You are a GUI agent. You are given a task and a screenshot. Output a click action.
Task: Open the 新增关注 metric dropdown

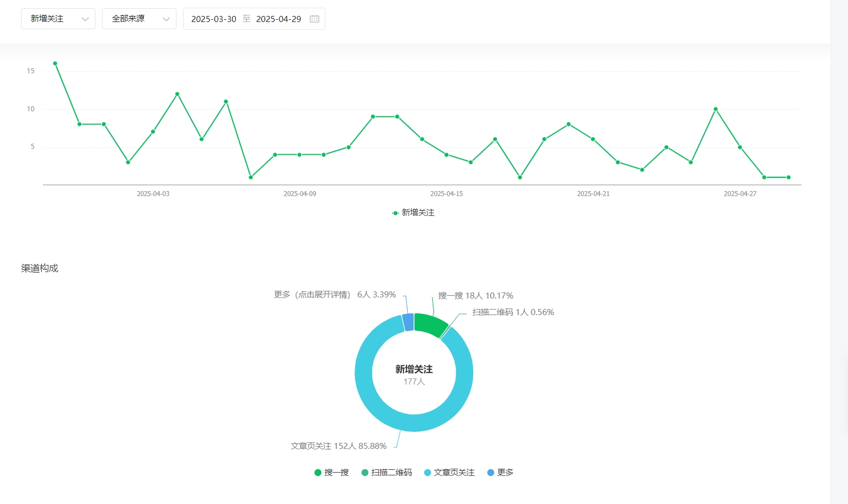click(58, 19)
